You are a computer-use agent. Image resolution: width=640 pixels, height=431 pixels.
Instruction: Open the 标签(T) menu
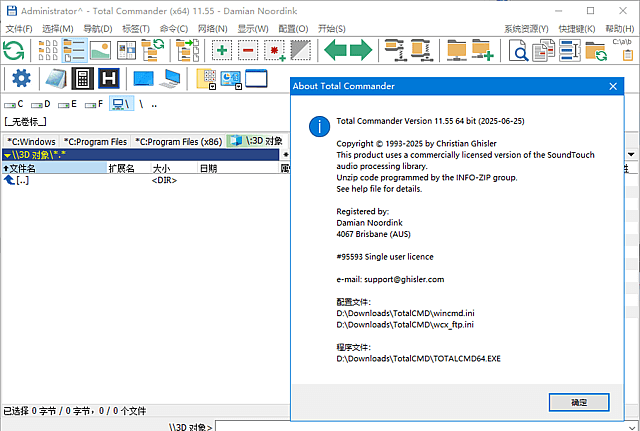(x=136, y=29)
